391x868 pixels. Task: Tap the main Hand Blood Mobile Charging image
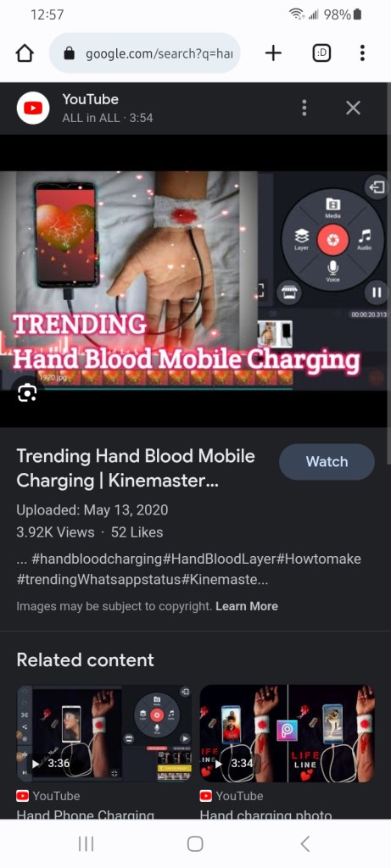point(193,281)
